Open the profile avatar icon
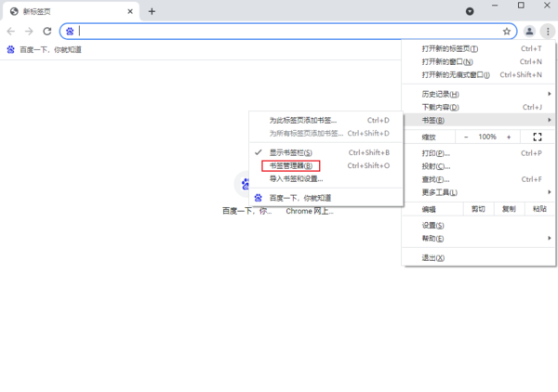The width and height of the screenshot is (558, 392). pos(530,31)
